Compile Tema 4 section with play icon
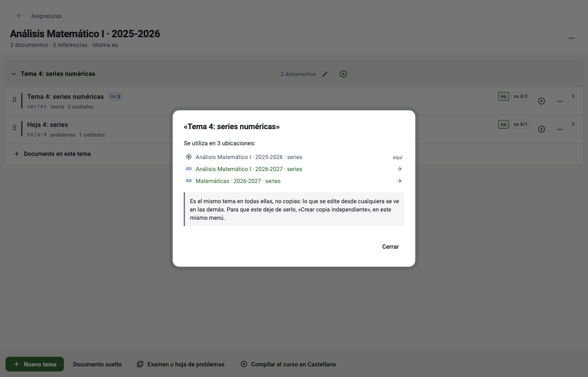Image resolution: width=588 pixels, height=377 pixels. 343,74
